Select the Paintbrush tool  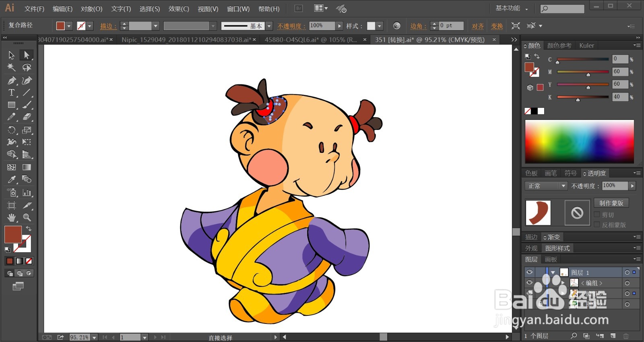pos(27,105)
